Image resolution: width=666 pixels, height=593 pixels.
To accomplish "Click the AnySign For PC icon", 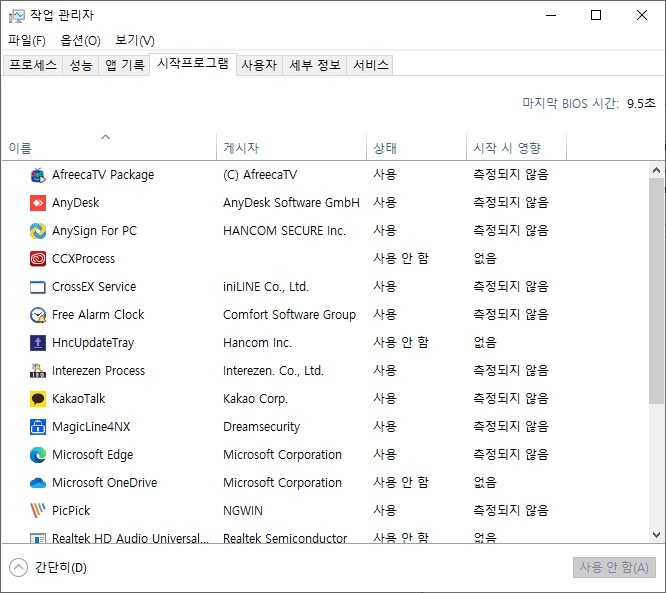I will coord(38,231).
